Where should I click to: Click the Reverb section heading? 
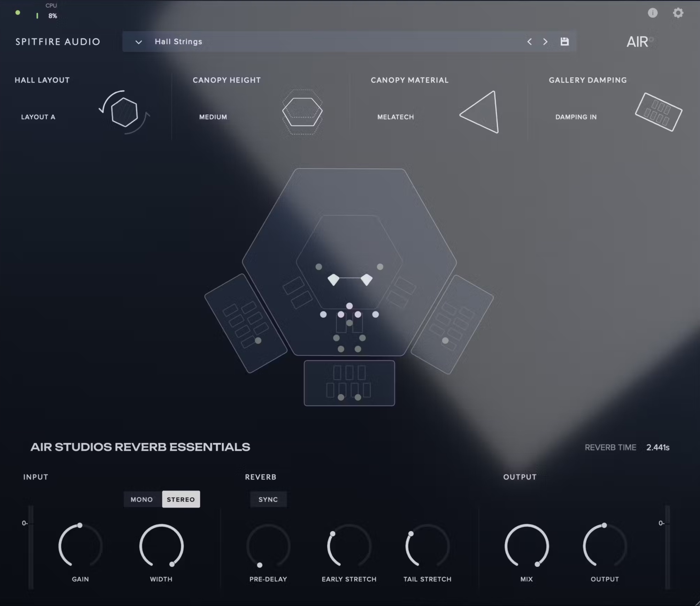coord(261,477)
